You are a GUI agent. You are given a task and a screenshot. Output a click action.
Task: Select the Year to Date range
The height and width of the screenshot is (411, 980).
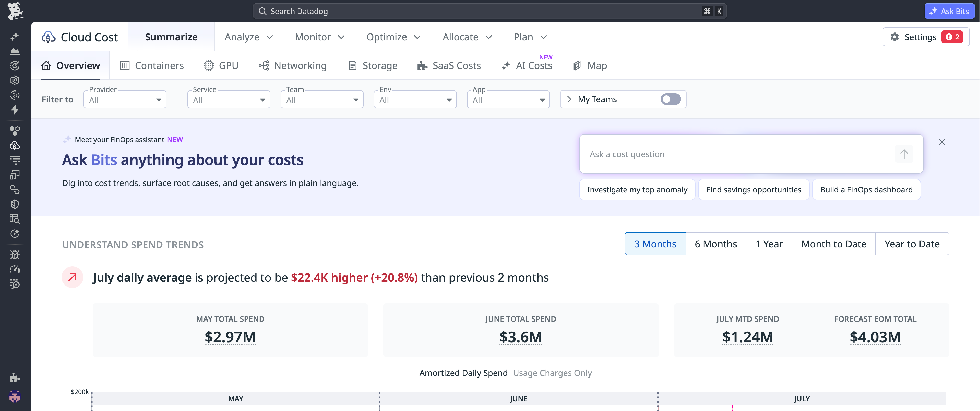coord(912,244)
